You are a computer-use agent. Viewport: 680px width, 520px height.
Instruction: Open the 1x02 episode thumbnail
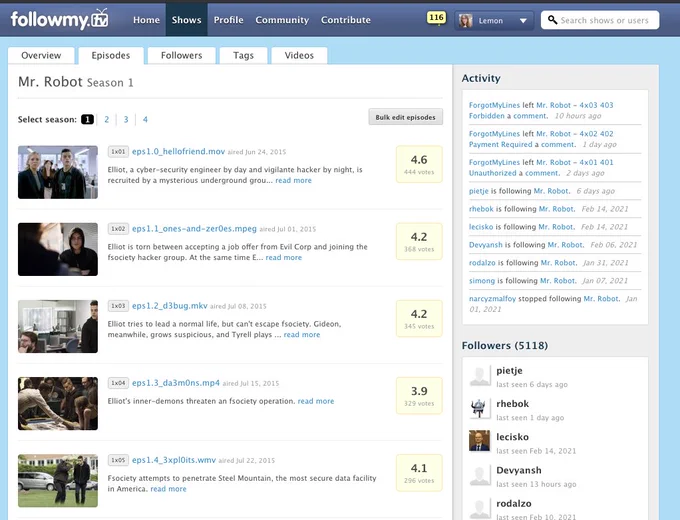pos(58,249)
